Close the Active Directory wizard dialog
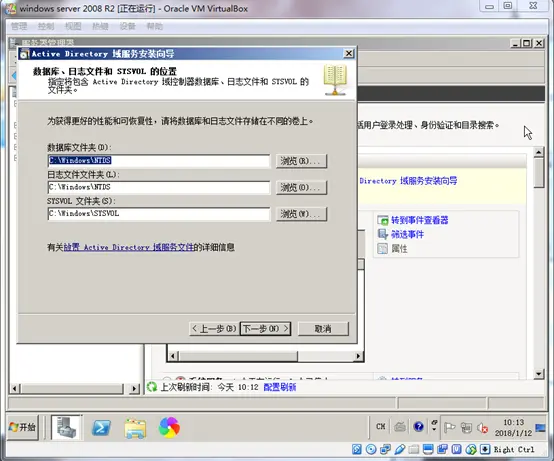Screen dimensions: 554x461 coord(349,53)
